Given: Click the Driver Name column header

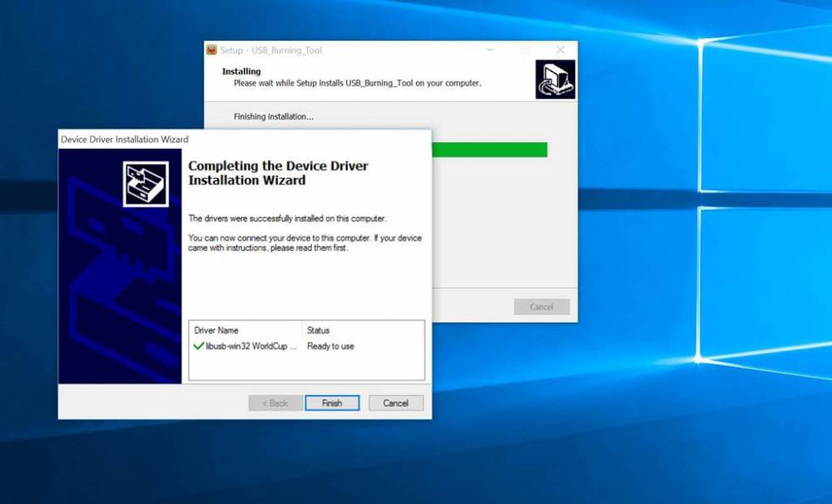Looking at the screenshot, I should coord(216,330).
